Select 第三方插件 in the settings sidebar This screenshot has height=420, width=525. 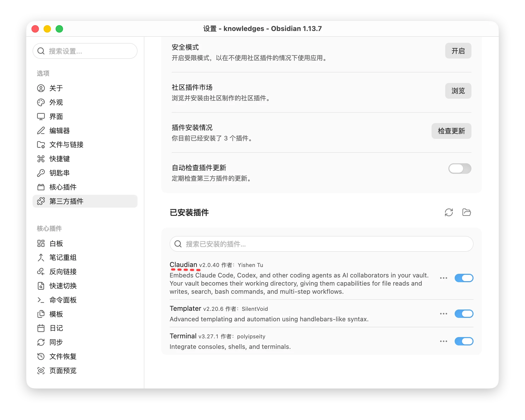[x=85, y=201]
